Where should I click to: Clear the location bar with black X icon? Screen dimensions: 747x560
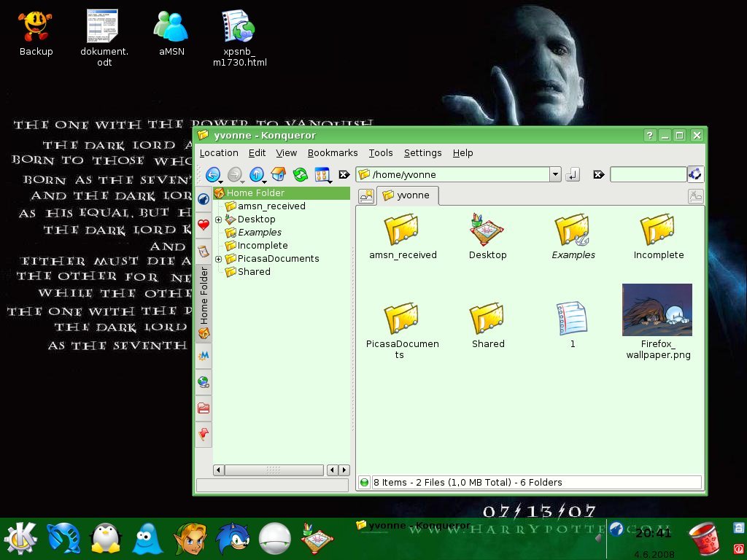(x=344, y=175)
